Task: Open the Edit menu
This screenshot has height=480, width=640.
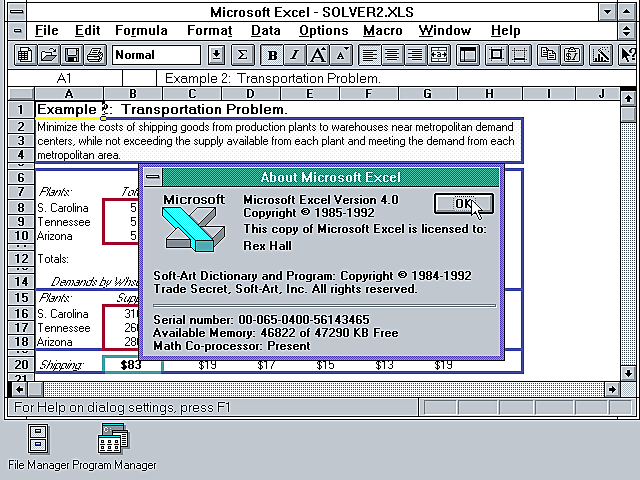Action: pyautogui.click(x=87, y=31)
